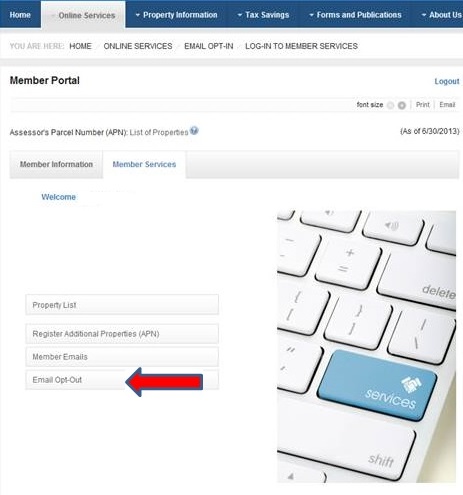Go to Home in the navigation bar
The width and height of the screenshot is (463, 495).
(20, 15)
